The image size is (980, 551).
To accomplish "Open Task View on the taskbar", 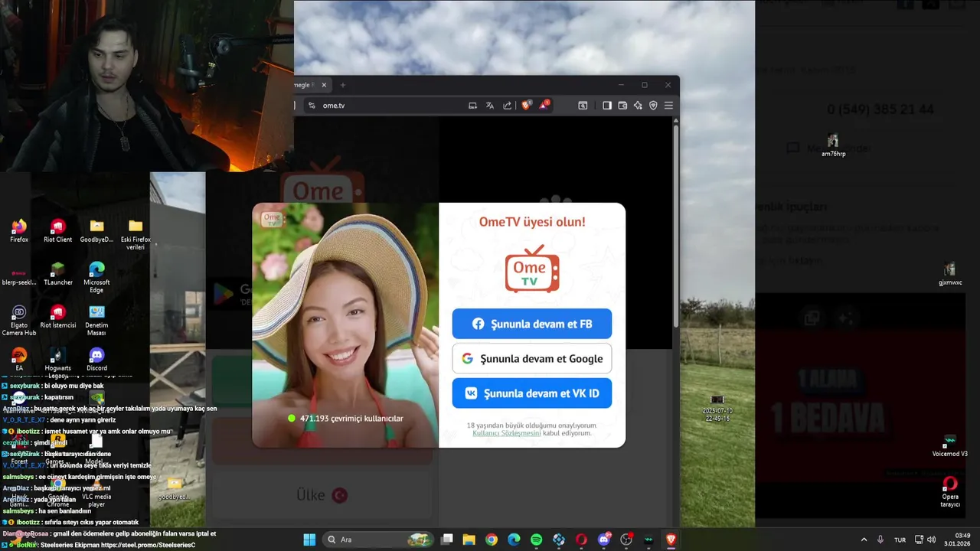I will coord(447,540).
